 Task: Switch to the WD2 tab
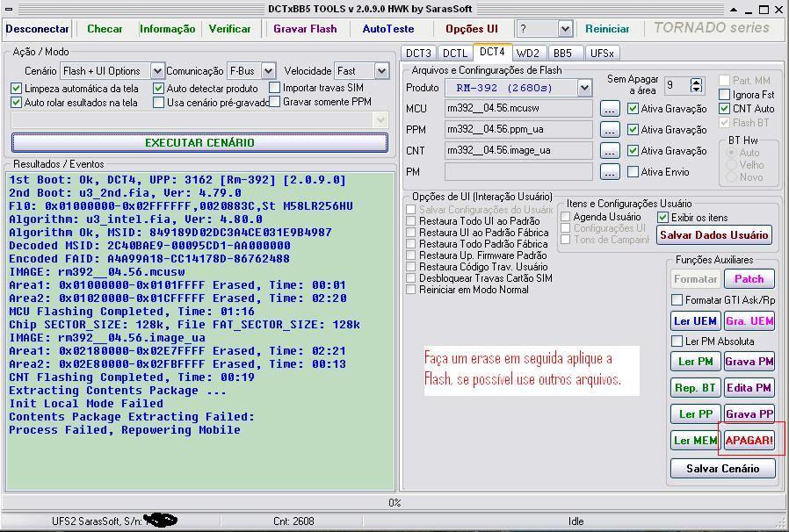point(528,53)
